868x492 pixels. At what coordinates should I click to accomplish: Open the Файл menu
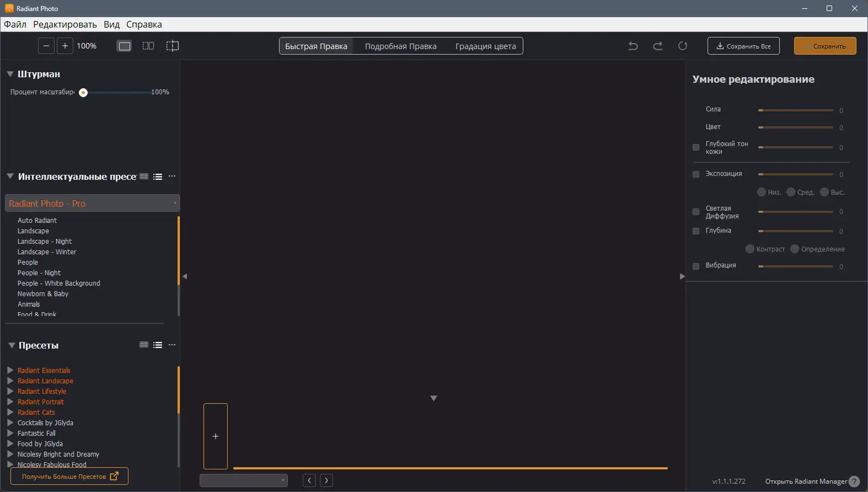point(15,24)
